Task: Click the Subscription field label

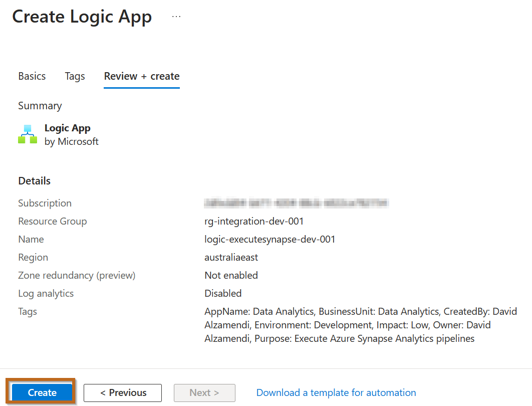Action: (x=45, y=203)
